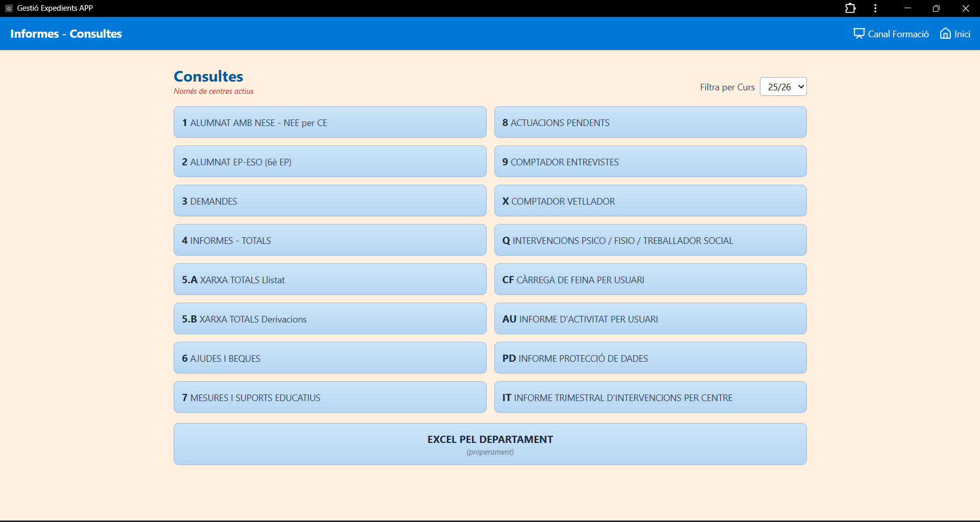Click the Inici home icon

click(x=946, y=33)
